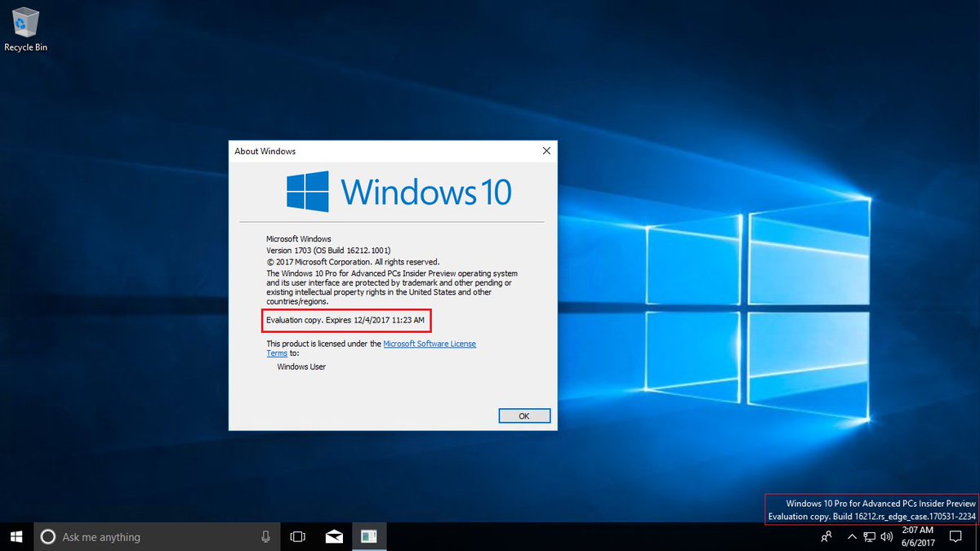The image size is (980, 551).
Task: Activate the Cortana microphone icon
Action: [x=265, y=536]
